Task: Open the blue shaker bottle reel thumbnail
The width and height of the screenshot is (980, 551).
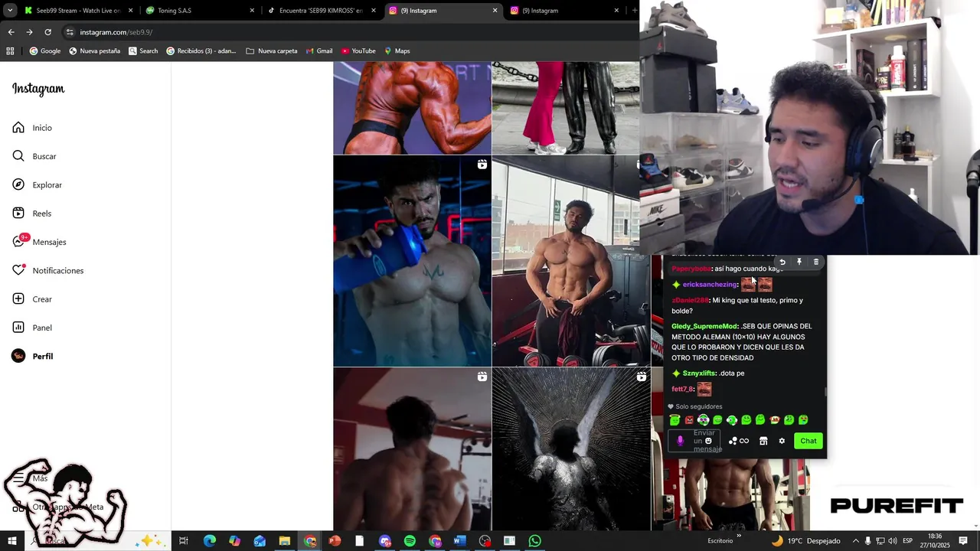Action: click(412, 262)
